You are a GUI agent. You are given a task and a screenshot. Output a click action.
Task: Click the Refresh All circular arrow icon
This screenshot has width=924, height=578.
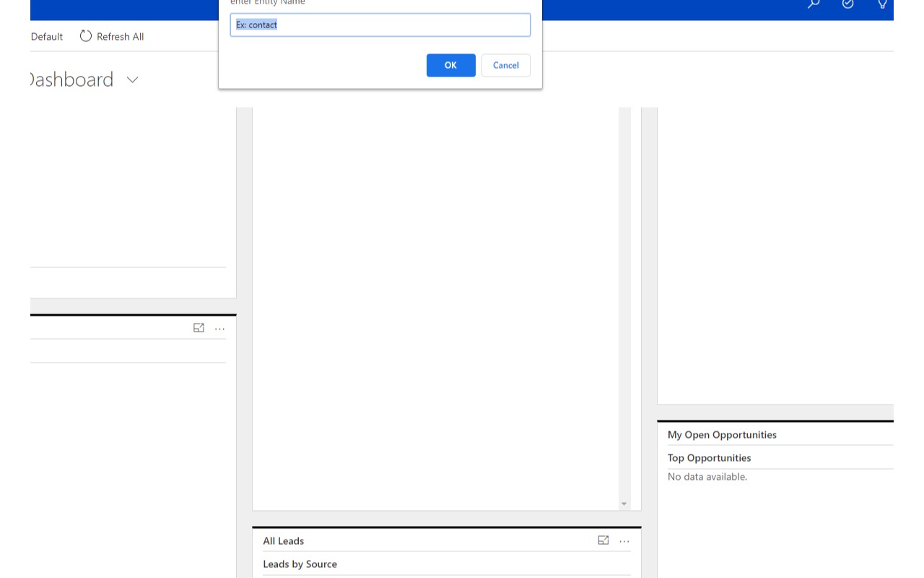(x=86, y=36)
